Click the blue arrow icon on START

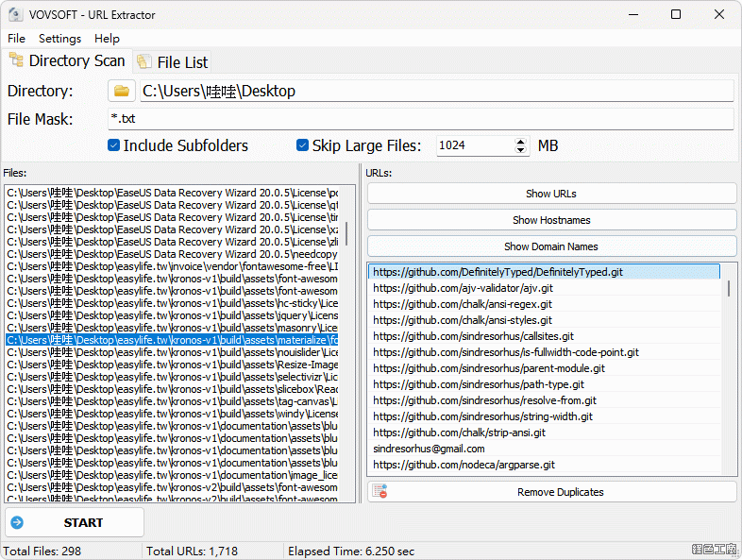click(x=17, y=522)
